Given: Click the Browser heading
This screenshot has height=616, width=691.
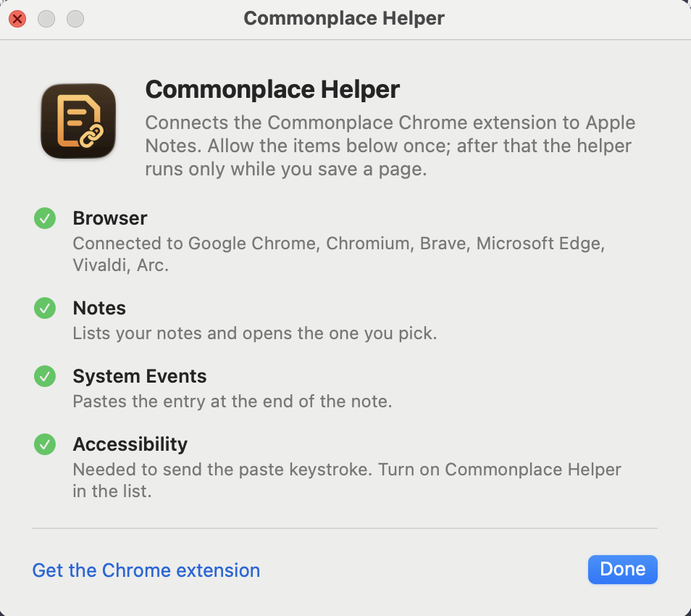Looking at the screenshot, I should (109, 218).
